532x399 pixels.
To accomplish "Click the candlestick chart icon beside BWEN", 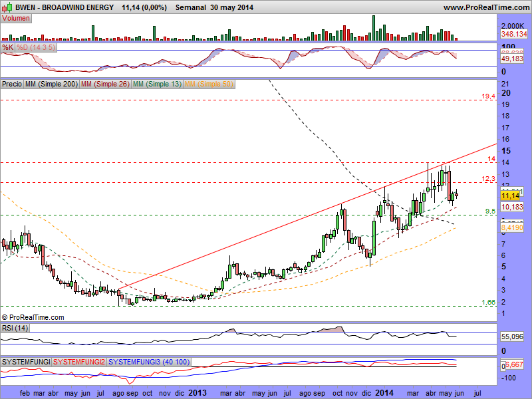I will point(7,7).
